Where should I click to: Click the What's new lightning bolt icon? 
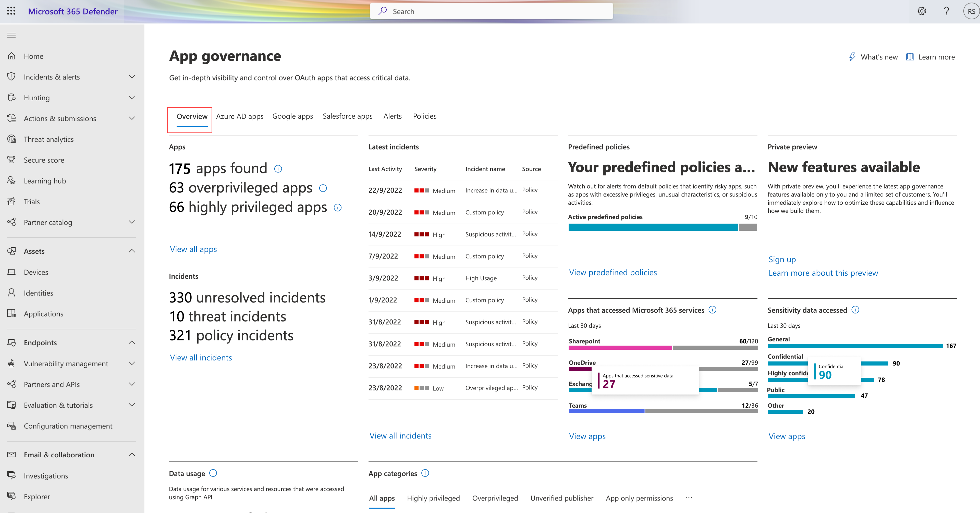point(852,57)
